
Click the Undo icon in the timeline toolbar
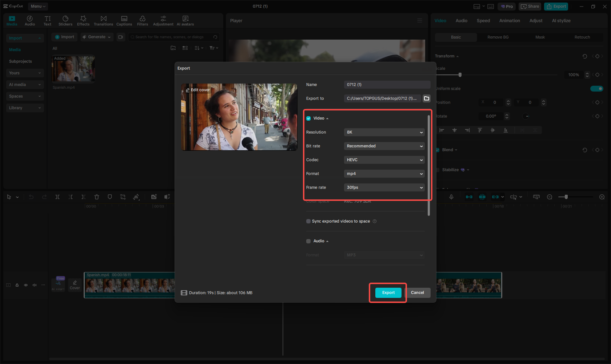pos(31,197)
